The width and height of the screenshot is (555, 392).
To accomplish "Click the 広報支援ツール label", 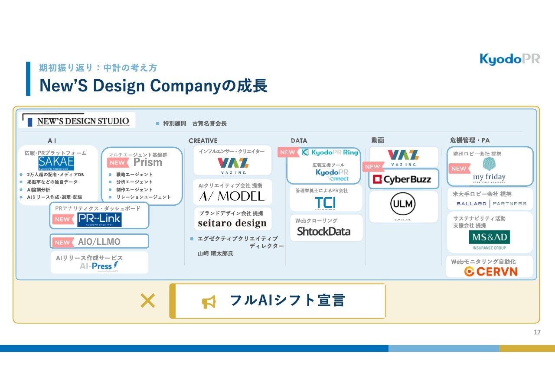I will pos(329,165).
